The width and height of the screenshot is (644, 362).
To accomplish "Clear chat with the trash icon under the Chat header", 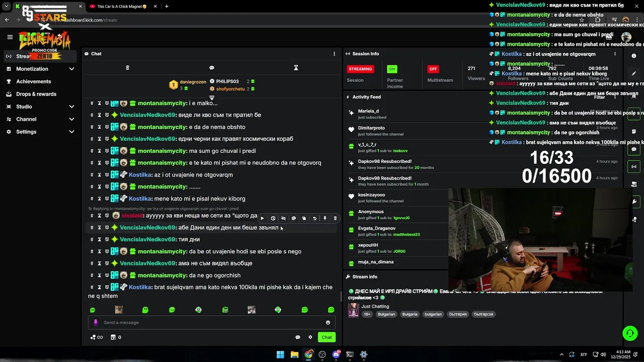I will pyautogui.click(x=127, y=68).
